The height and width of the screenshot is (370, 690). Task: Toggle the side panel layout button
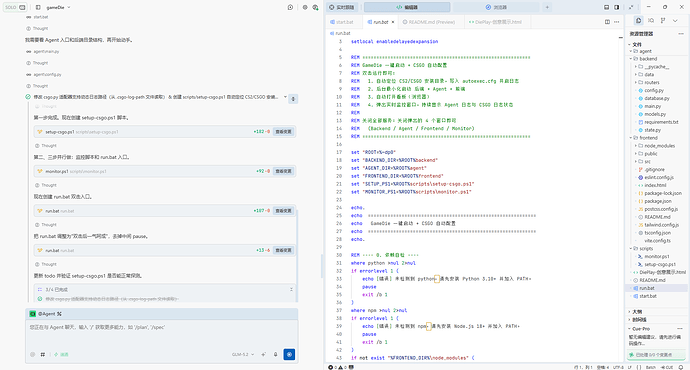[x=617, y=7]
